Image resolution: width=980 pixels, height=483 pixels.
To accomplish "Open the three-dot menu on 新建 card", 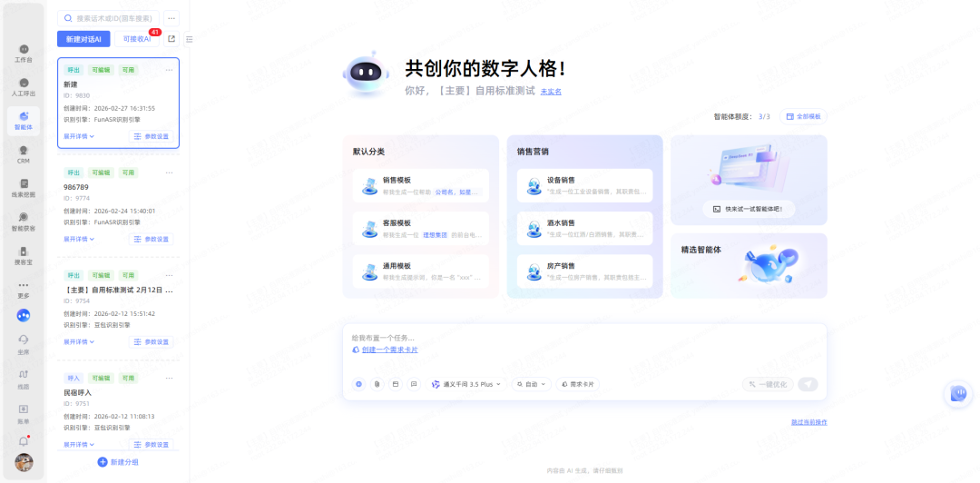I will pos(169,70).
